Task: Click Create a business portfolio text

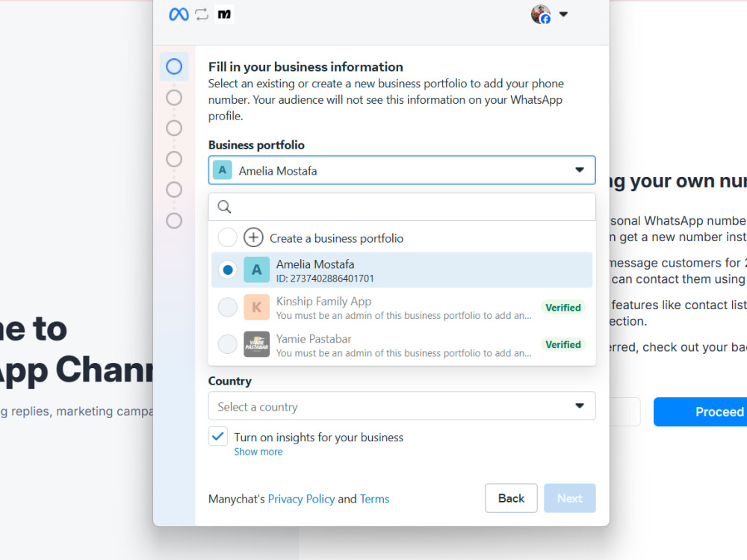Action: pos(336,238)
